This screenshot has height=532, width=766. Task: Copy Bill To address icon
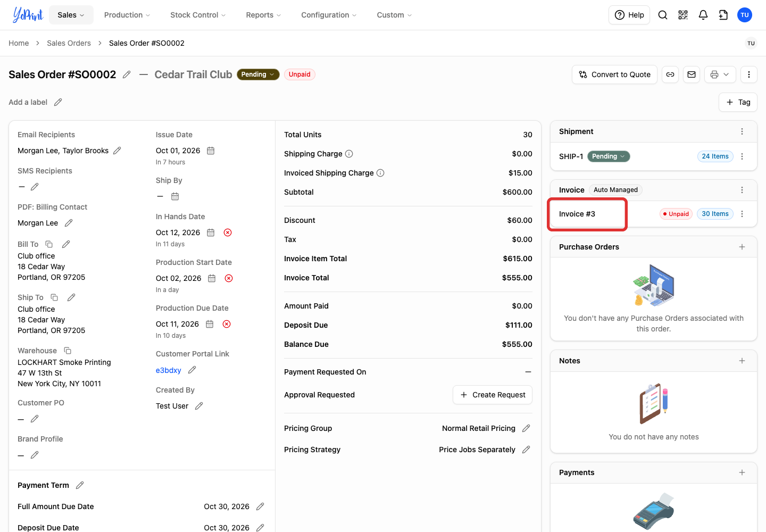[x=49, y=244]
